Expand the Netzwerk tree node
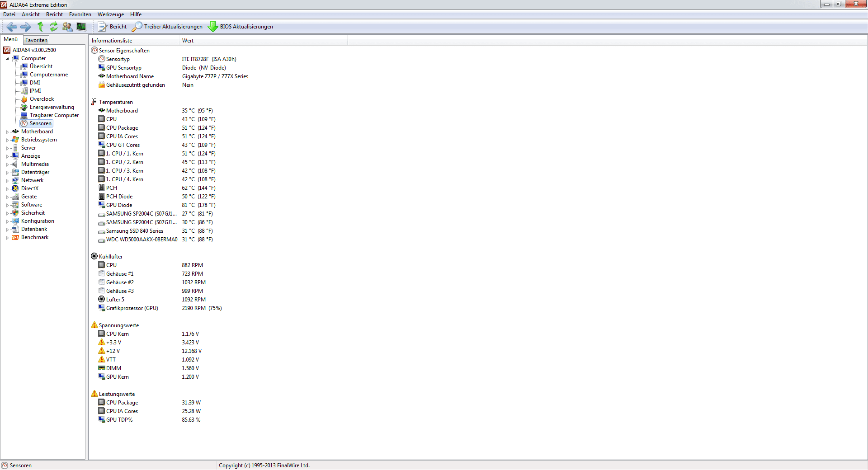The width and height of the screenshot is (868, 470). click(7, 181)
